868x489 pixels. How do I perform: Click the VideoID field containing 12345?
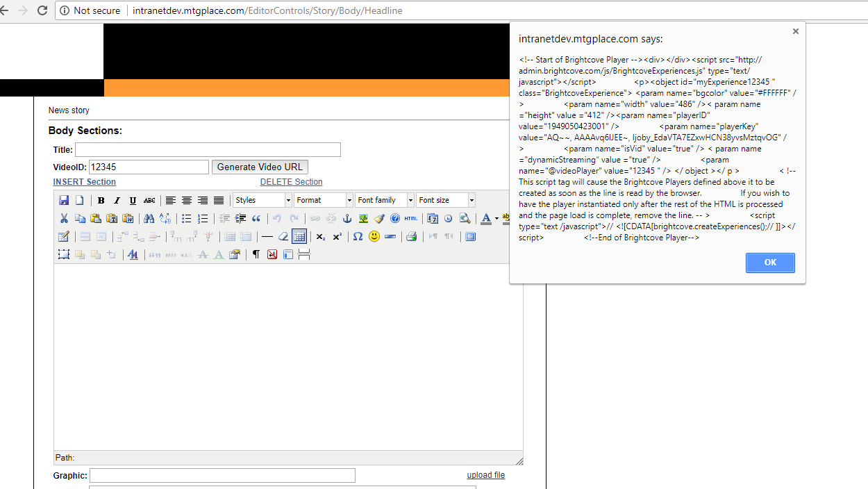[x=149, y=167]
